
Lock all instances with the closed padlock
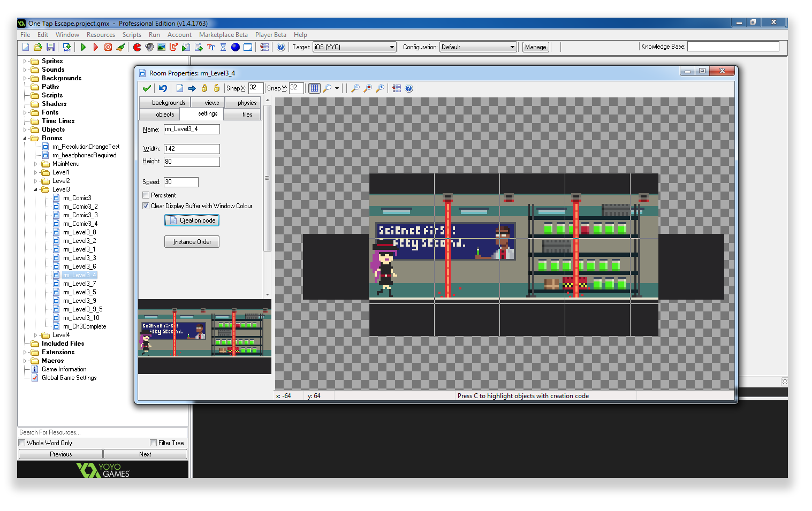tap(204, 88)
